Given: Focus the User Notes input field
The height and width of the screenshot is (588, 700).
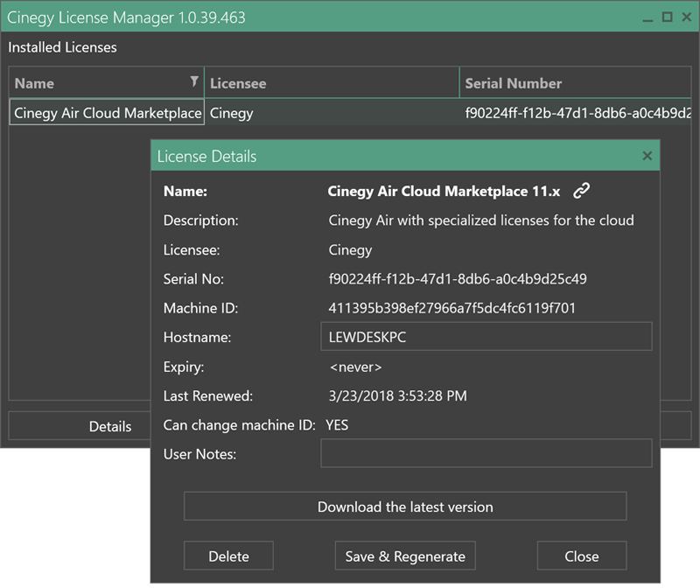Looking at the screenshot, I should tap(486, 453).
